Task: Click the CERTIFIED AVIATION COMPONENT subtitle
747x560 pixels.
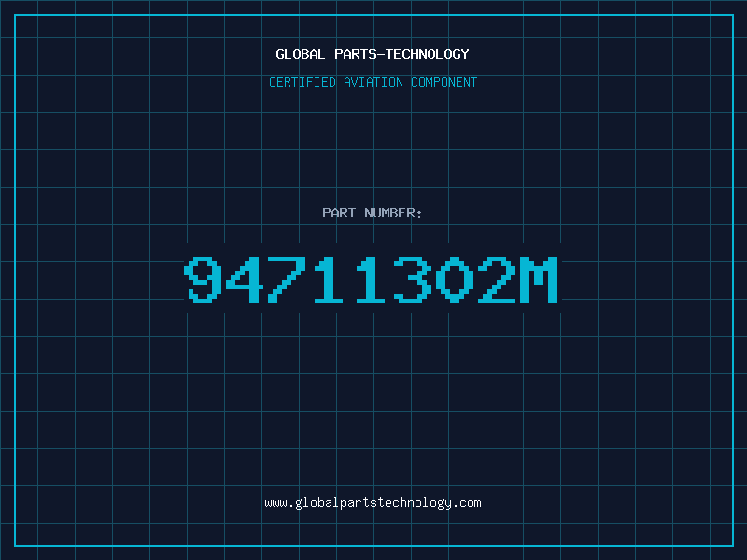Action: [x=373, y=82]
